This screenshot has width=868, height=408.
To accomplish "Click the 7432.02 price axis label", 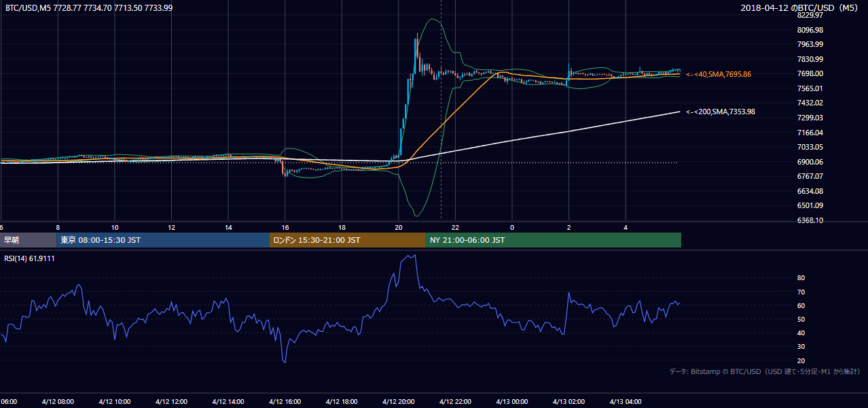I will pos(810,103).
